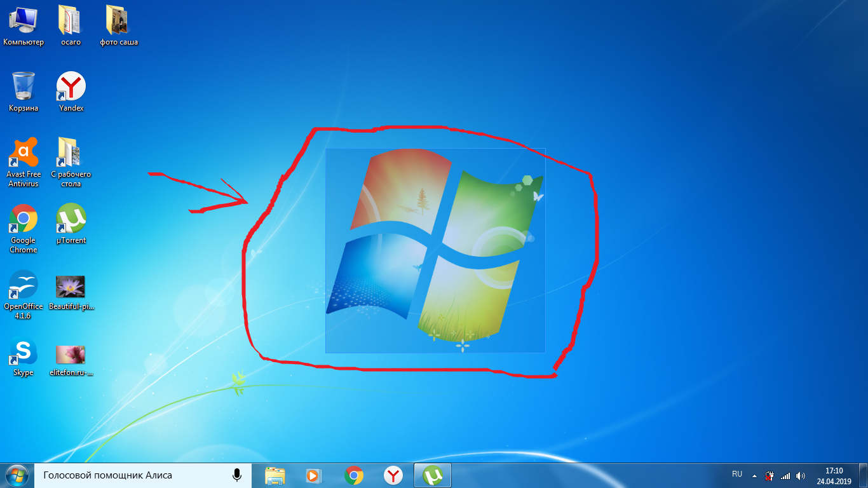Screen dimensions: 868x488
Task: Open the Компьютер desktop icon
Action: pos(24,26)
